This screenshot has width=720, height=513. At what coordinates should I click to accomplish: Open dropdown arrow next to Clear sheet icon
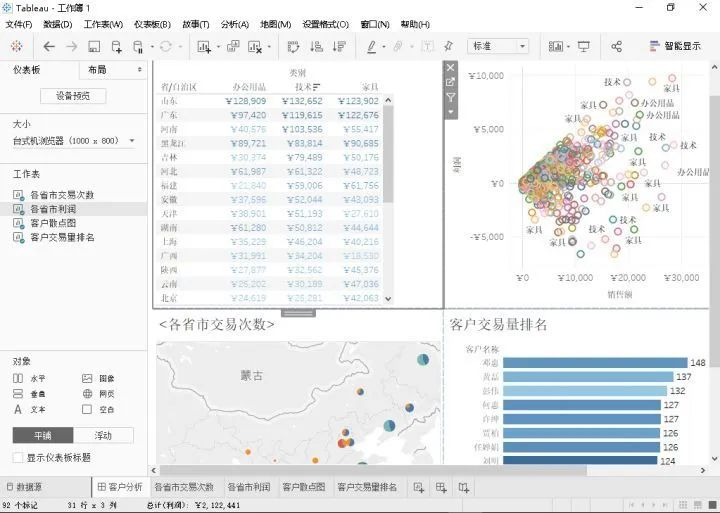tap(270, 47)
